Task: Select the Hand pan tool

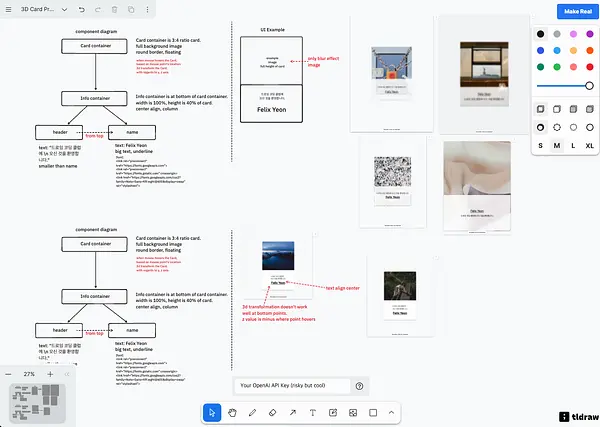Action: tap(232, 412)
